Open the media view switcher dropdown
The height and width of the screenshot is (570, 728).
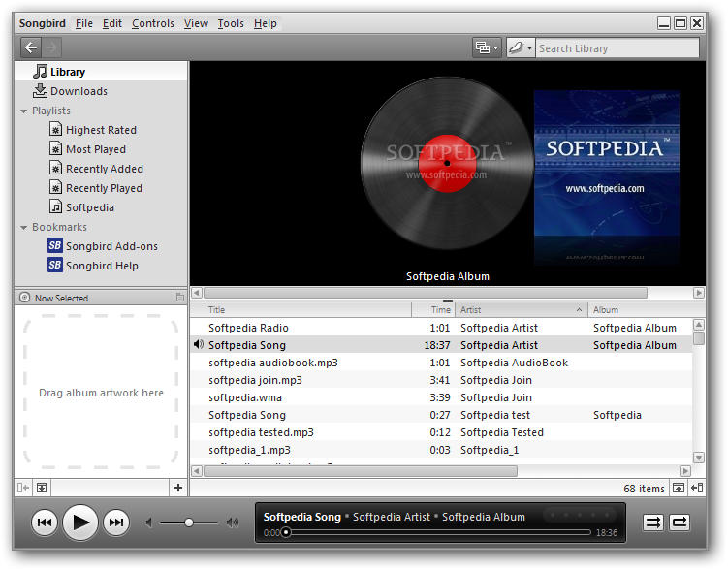click(487, 47)
